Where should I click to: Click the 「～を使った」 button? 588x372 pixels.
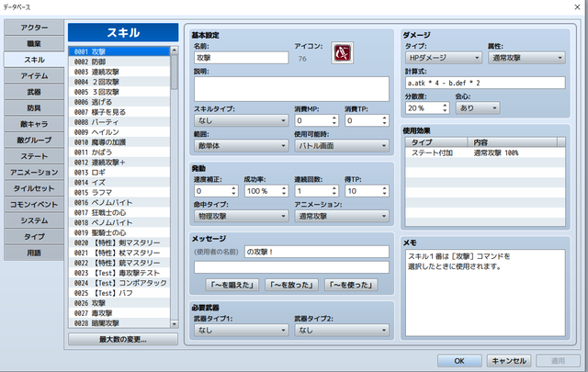351,285
